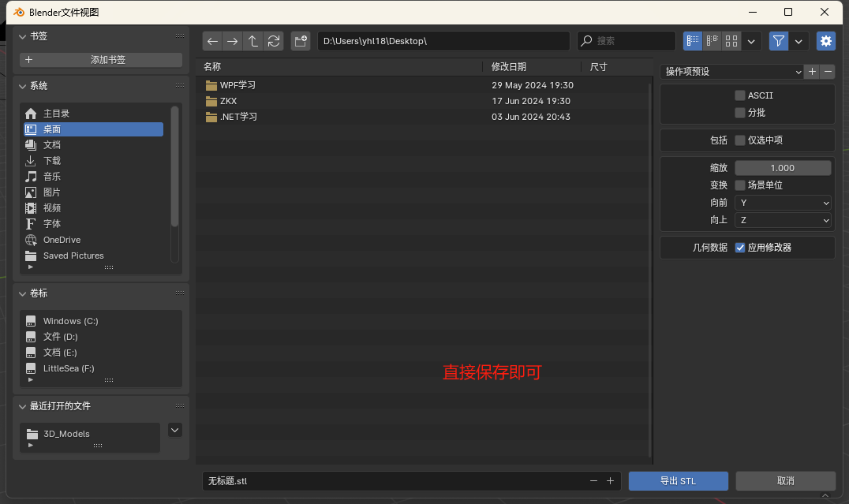Enable ASCII export option
The image size is (849, 504).
(739, 95)
